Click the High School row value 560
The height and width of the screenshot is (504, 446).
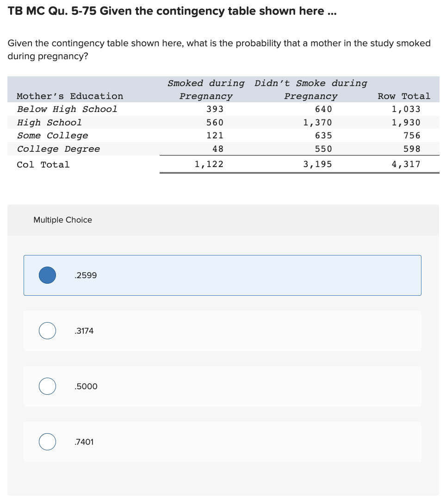(x=215, y=122)
